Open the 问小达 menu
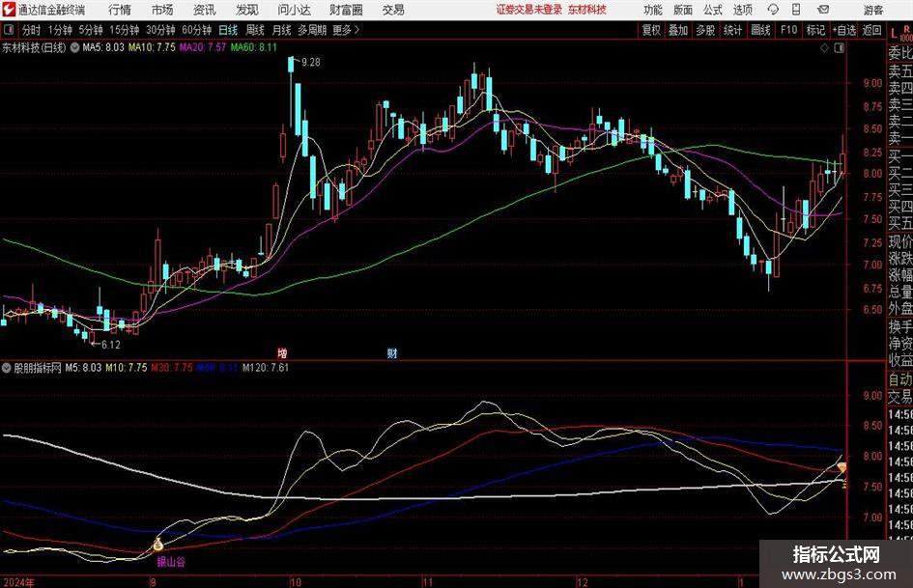 pos(294,10)
